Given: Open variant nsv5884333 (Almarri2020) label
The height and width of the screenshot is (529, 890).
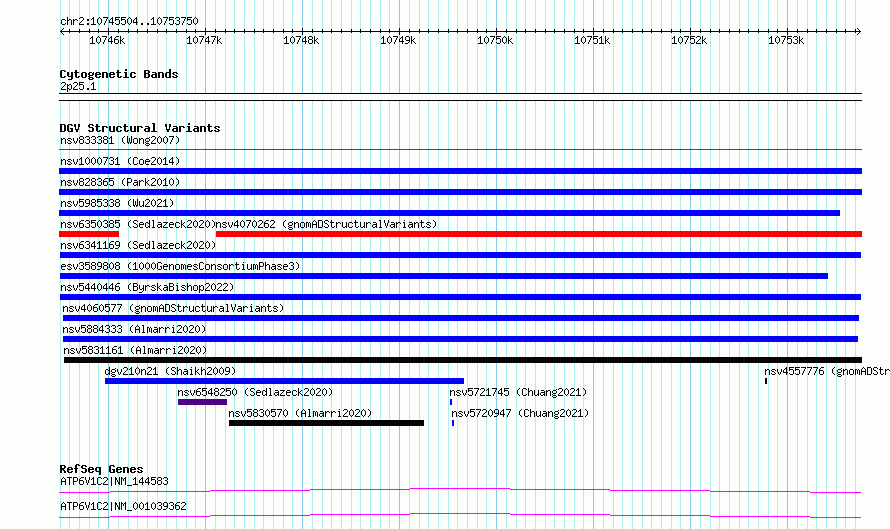Looking at the screenshot, I should point(134,329).
